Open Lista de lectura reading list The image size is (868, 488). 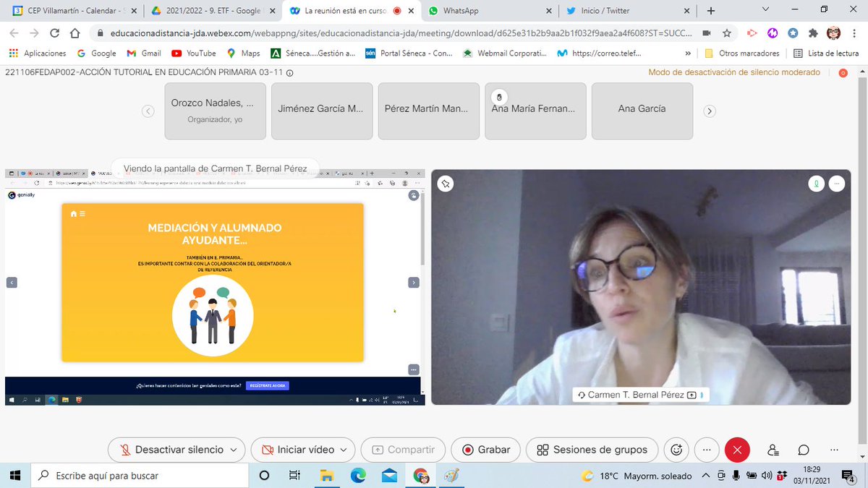pos(826,53)
